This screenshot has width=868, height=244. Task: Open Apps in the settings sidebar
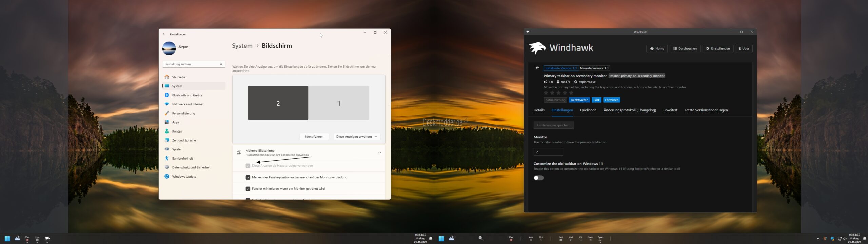pyautogui.click(x=194, y=122)
